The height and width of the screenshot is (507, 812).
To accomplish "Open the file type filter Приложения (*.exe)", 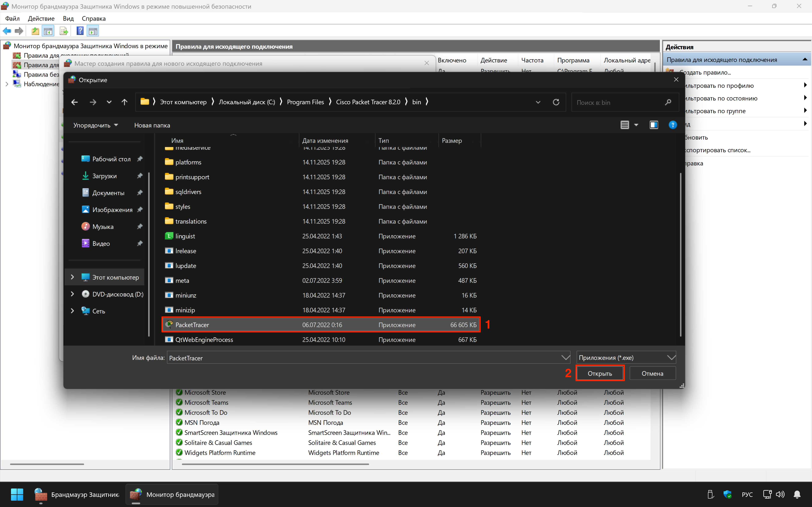I will coord(626,358).
